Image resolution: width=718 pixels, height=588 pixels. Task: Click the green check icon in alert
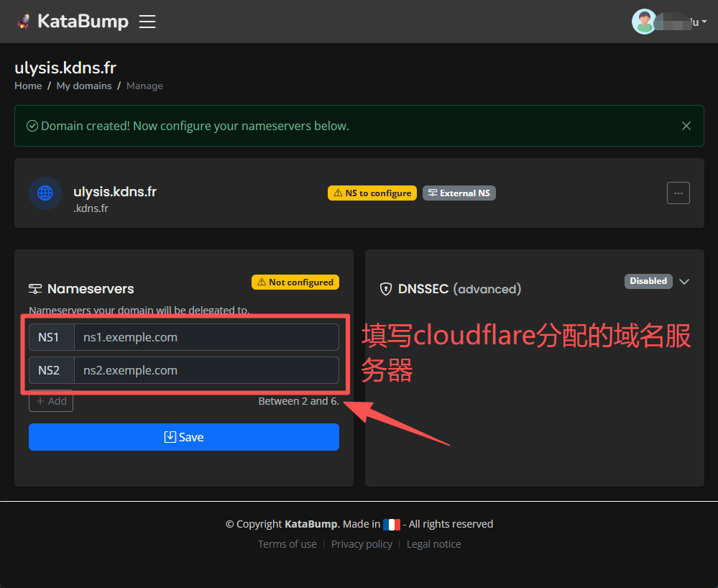(x=32, y=126)
